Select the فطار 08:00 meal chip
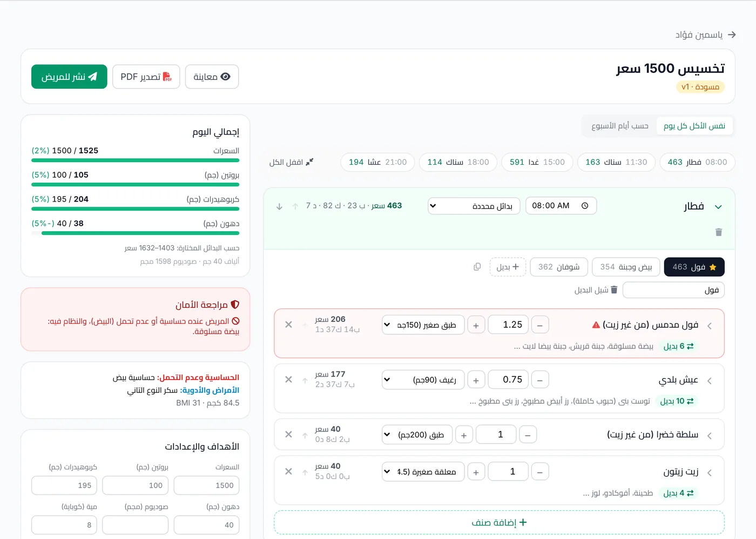 697,162
